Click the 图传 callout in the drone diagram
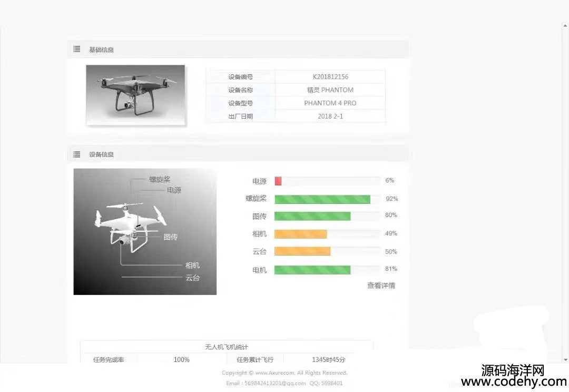This screenshot has height=392, width=569. click(171, 237)
